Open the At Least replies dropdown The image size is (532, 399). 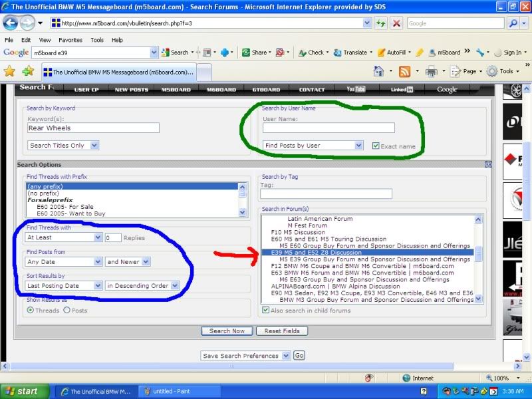[63, 237]
